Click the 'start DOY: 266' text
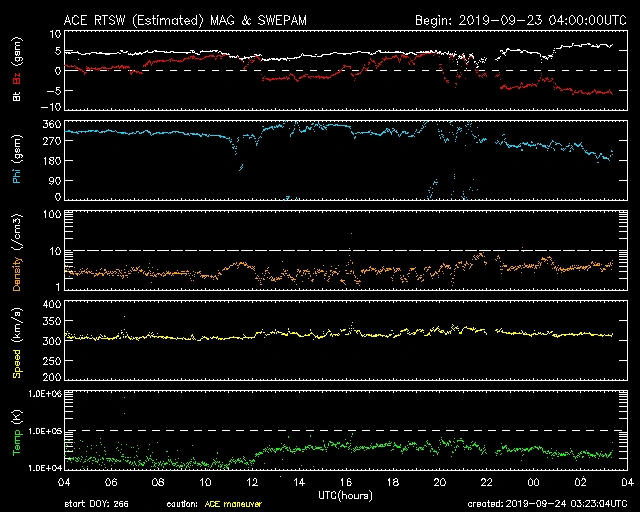640x512 pixels. coord(96,504)
